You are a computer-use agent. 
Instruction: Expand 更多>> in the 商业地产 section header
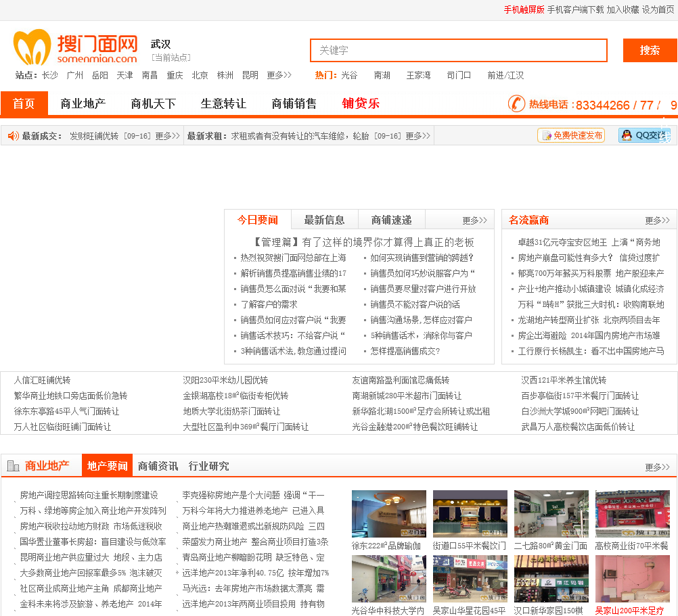(657, 467)
